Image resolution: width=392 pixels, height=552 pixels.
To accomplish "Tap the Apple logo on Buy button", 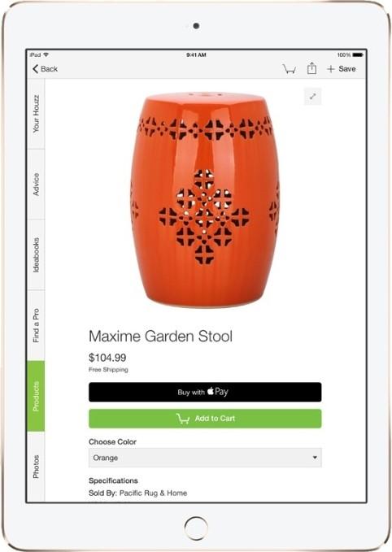I will point(211,391).
